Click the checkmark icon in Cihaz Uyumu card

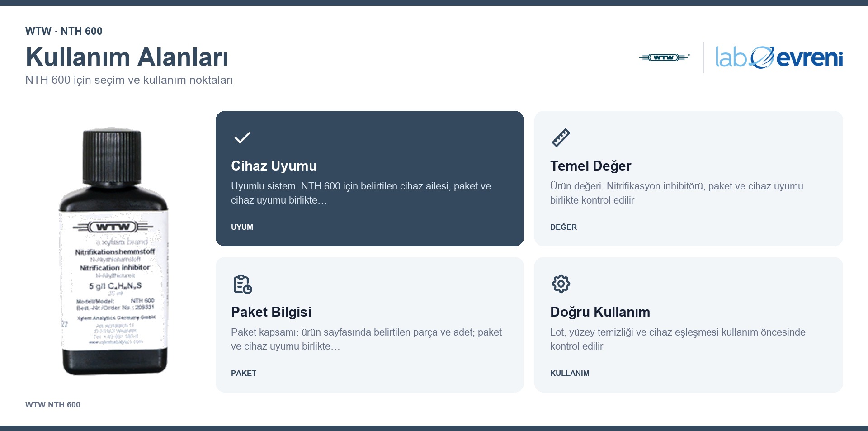[242, 137]
